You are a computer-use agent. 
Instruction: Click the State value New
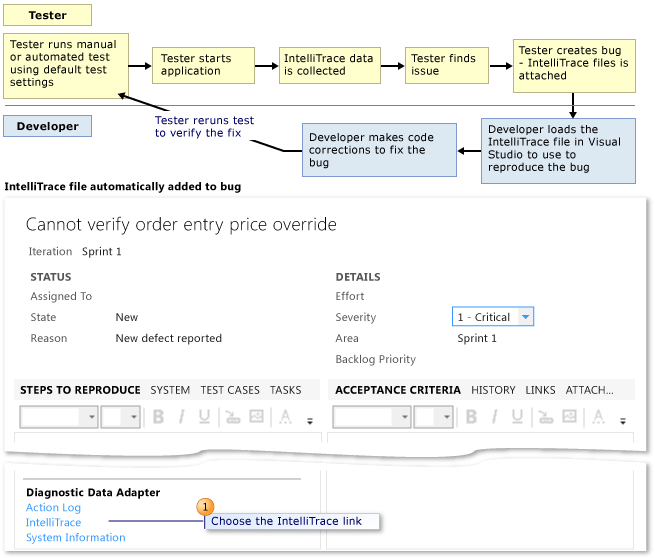[127, 317]
